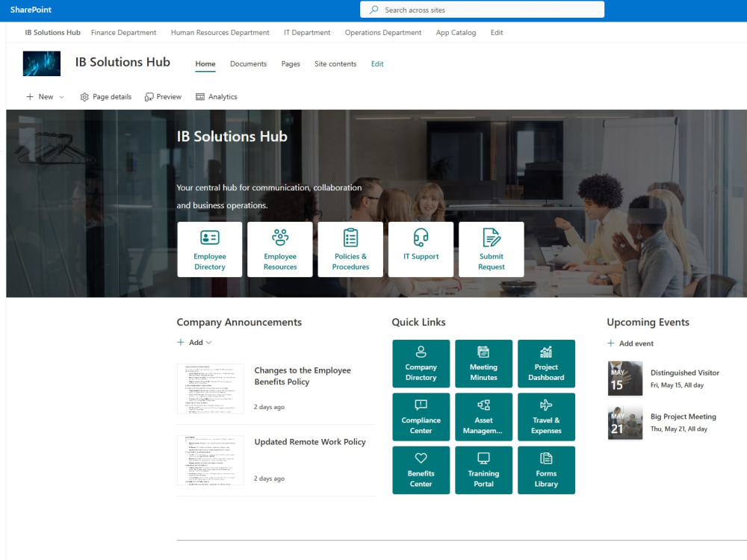The height and width of the screenshot is (560, 747).
Task: Open Asset Management hierarchy icon tile
Action: [483, 405]
